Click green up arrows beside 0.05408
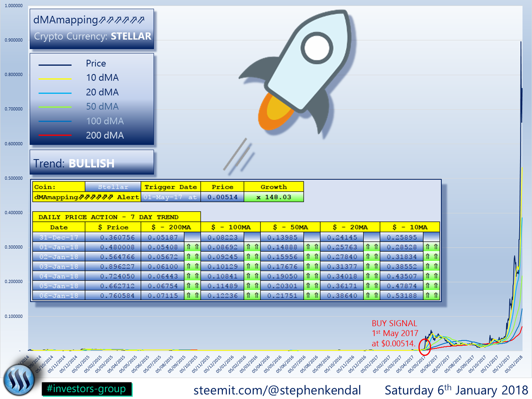This screenshot has height=399, width=532. 192,247
